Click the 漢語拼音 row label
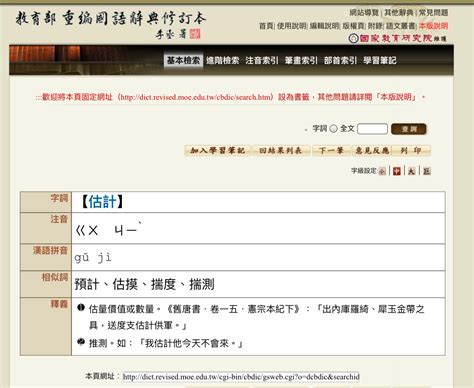 click(50, 250)
